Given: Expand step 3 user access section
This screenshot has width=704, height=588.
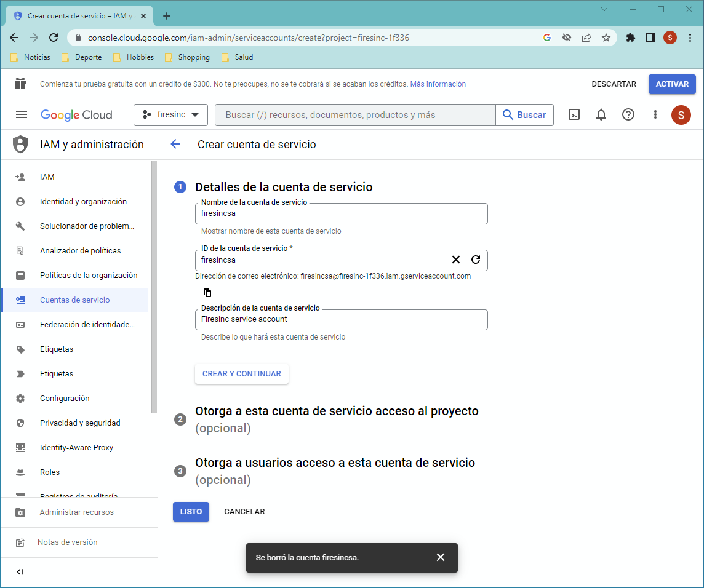Looking at the screenshot, I should (x=335, y=471).
